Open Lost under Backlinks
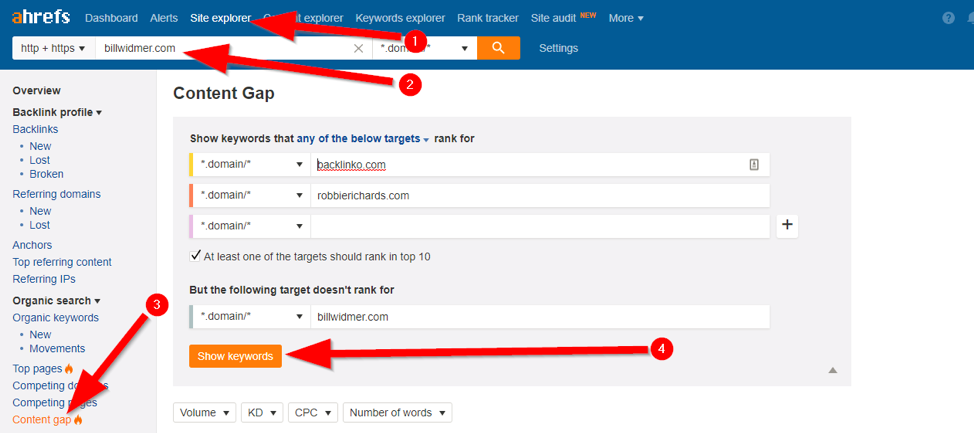This screenshot has width=974, height=433. [40, 160]
